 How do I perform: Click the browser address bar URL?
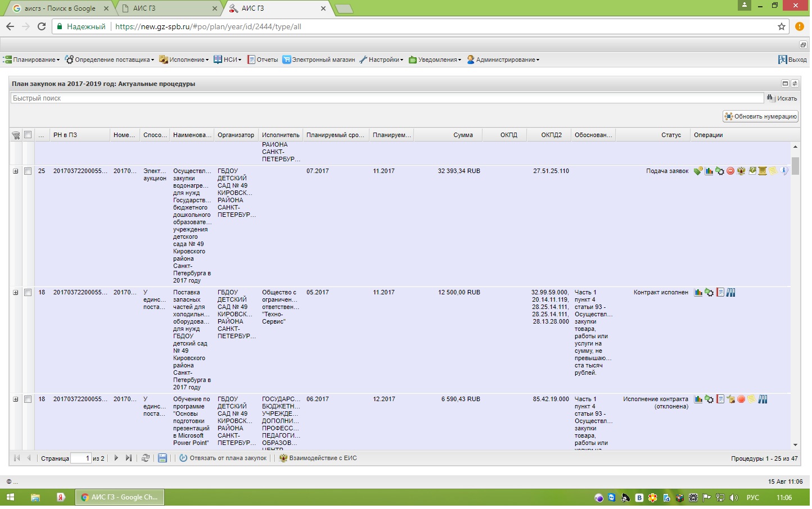coord(208,26)
